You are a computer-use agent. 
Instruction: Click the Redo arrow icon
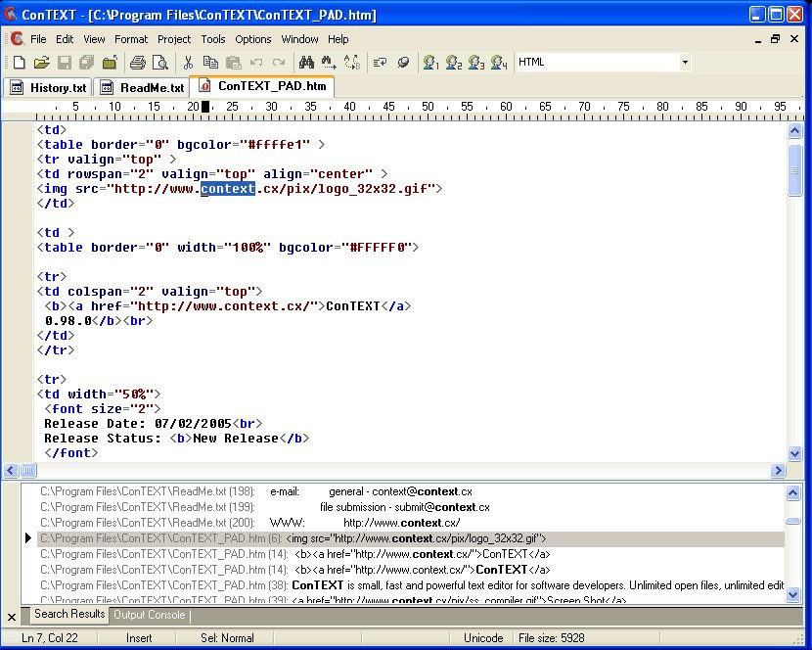click(279, 63)
